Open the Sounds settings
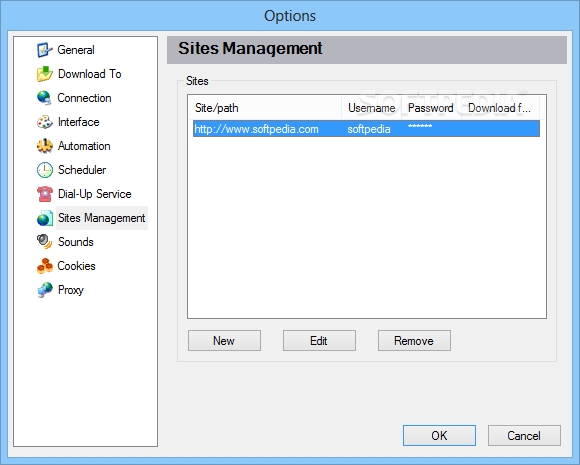 pos(76,242)
